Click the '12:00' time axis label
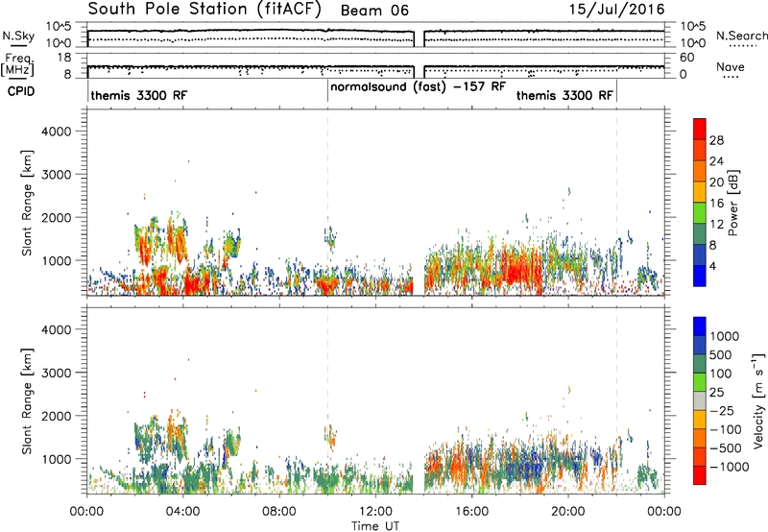Screen dimensions: 768x532 click(x=375, y=512)
